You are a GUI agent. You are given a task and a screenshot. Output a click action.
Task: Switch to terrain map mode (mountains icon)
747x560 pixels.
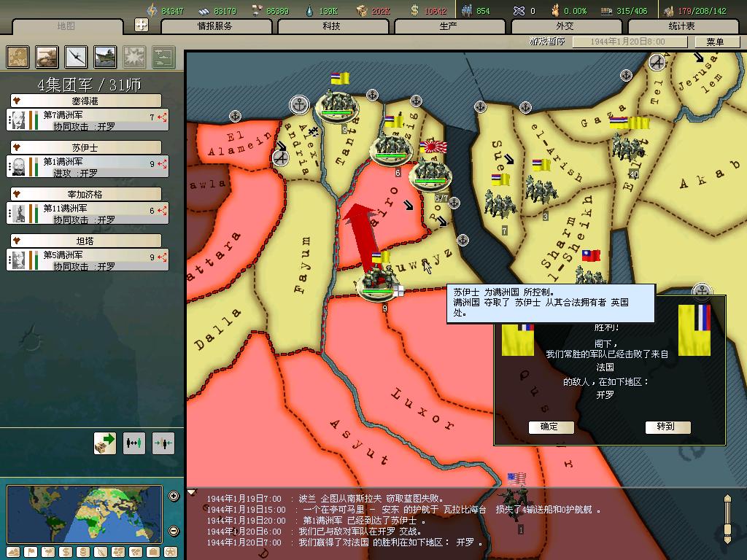[13, 553]
